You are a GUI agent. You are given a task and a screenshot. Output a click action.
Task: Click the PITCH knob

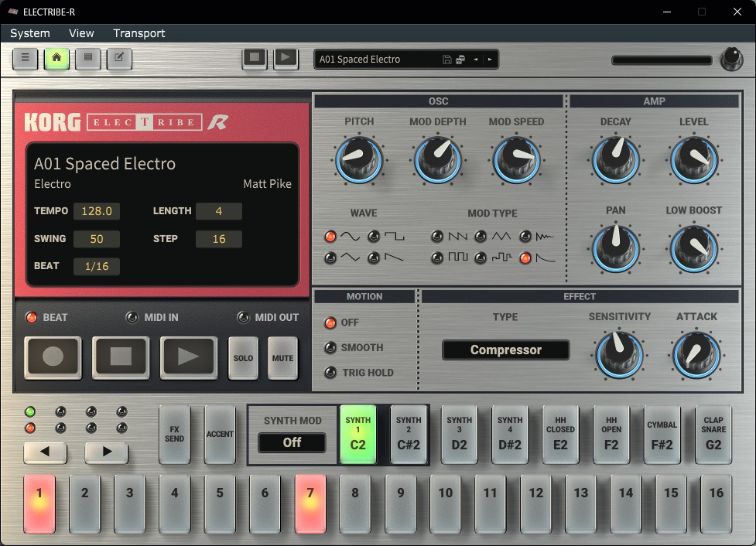pos(359,160)
